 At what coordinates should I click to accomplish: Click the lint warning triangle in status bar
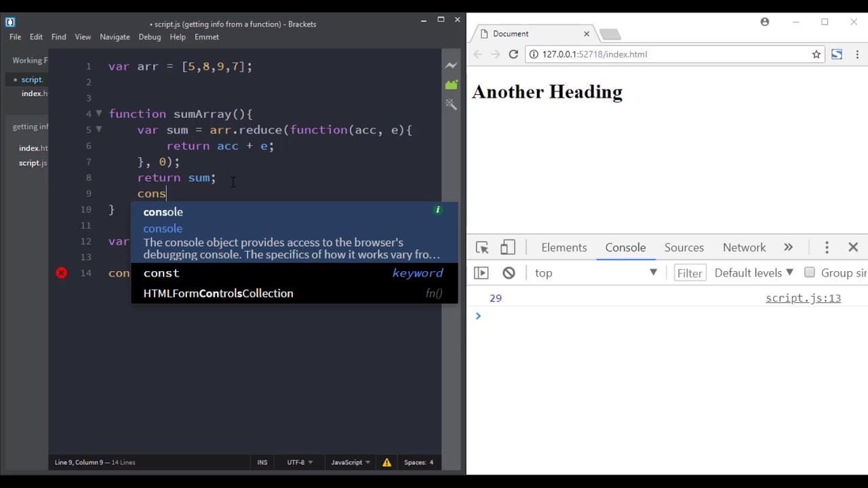point(387,462)
